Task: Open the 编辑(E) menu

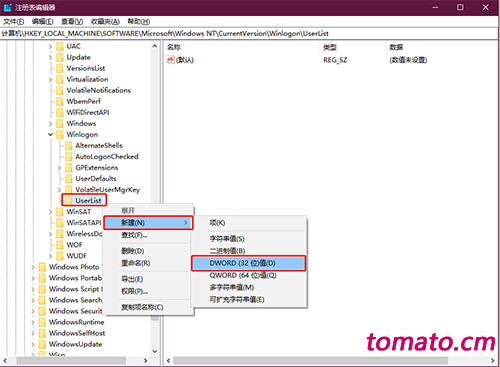Action: pos(42,22)
